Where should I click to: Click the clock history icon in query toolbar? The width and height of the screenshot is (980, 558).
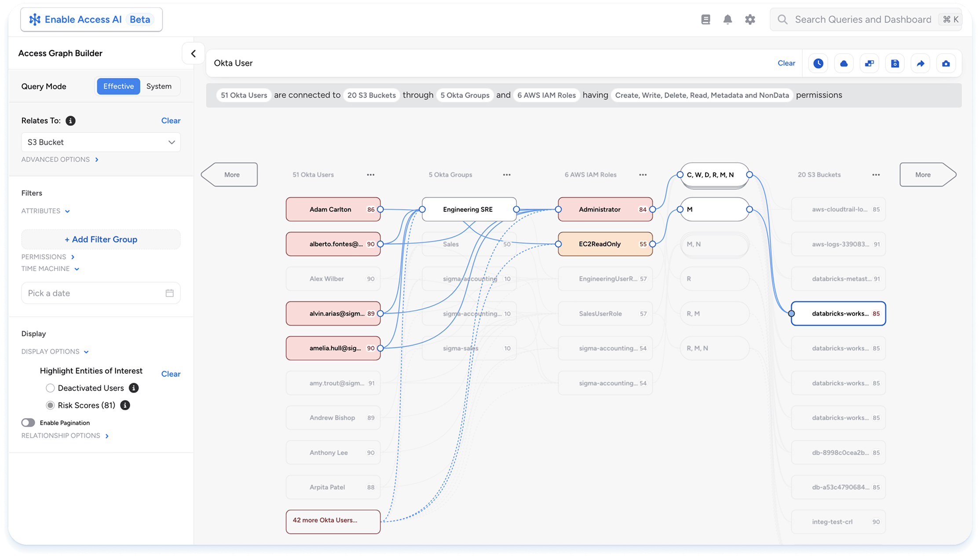click(x=818, y=63)
